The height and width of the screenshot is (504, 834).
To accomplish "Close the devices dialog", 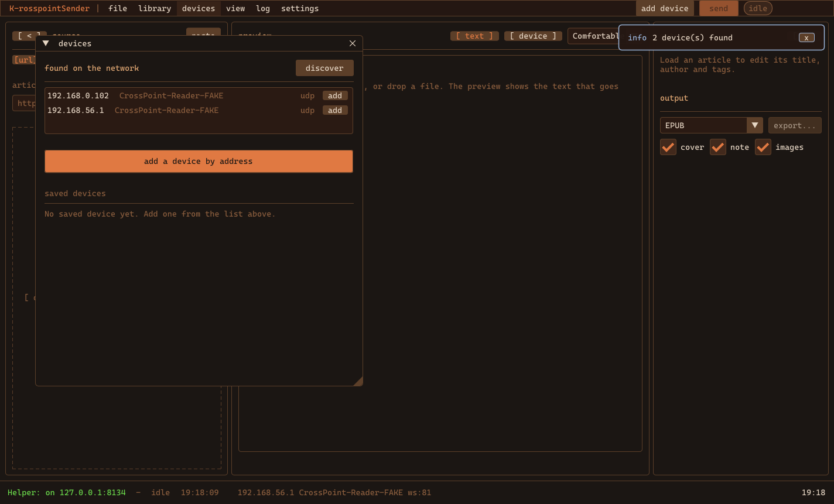I will [x=353, y=43].
